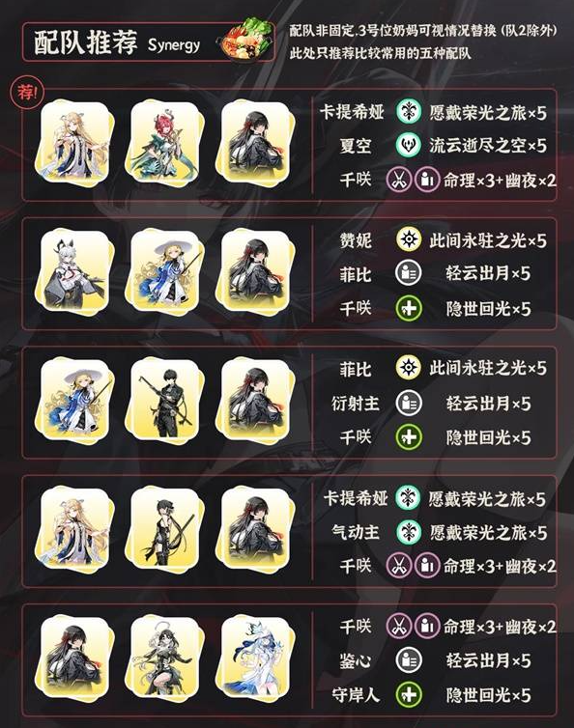Click the scissors set icon in team five's 千咲 row
Image resolution: width=574 pixels, height=728 pixels.
pos(399,627)
